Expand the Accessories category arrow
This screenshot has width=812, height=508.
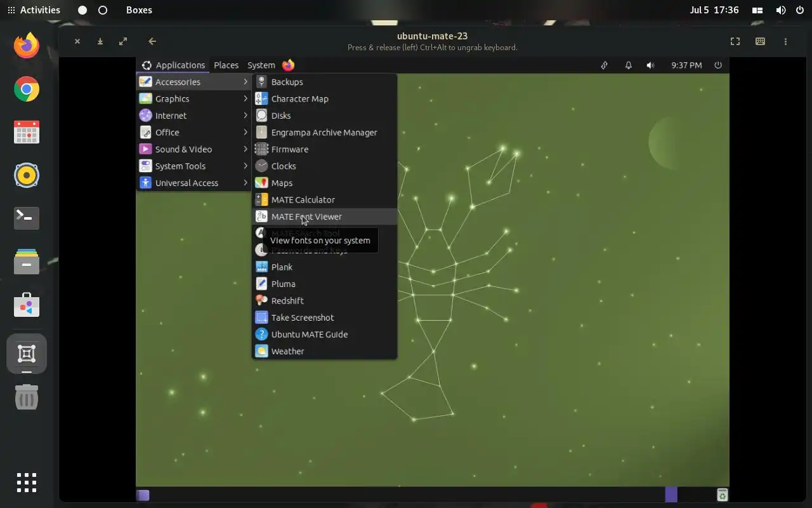[x=246, y=82]
